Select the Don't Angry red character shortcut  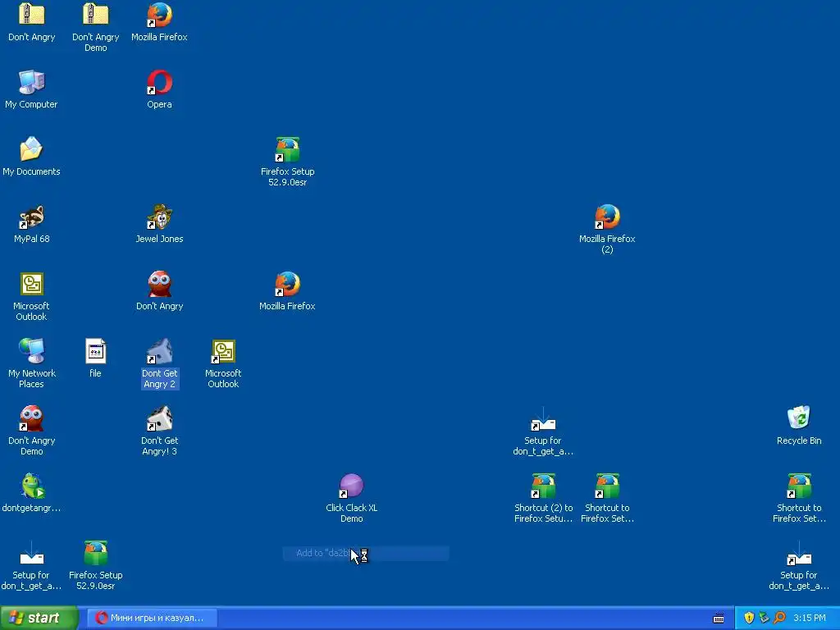(x=159, y=284)
